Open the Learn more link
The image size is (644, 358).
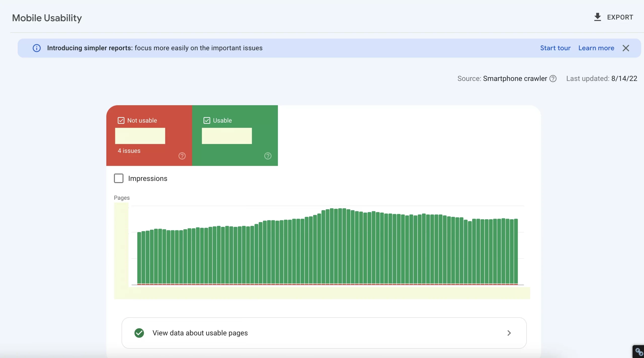(596, 48)
